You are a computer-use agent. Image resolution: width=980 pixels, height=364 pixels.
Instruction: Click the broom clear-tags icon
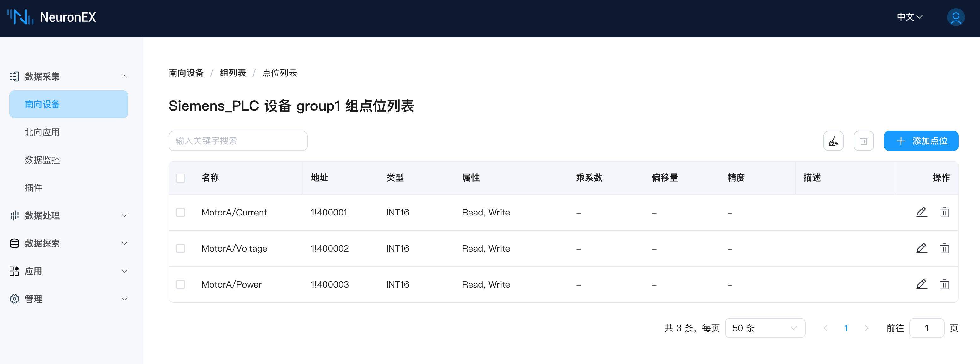tap(833, 141)
